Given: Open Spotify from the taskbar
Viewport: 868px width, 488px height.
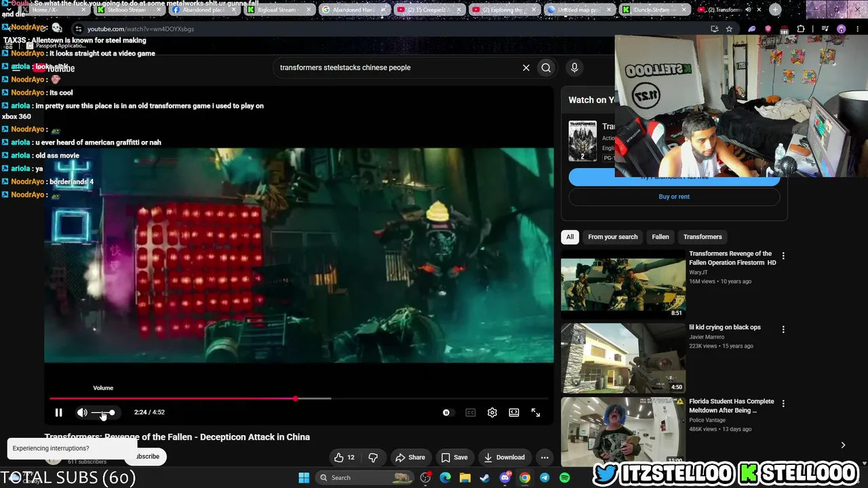Looking at the screenshot, I should [564, 478].
